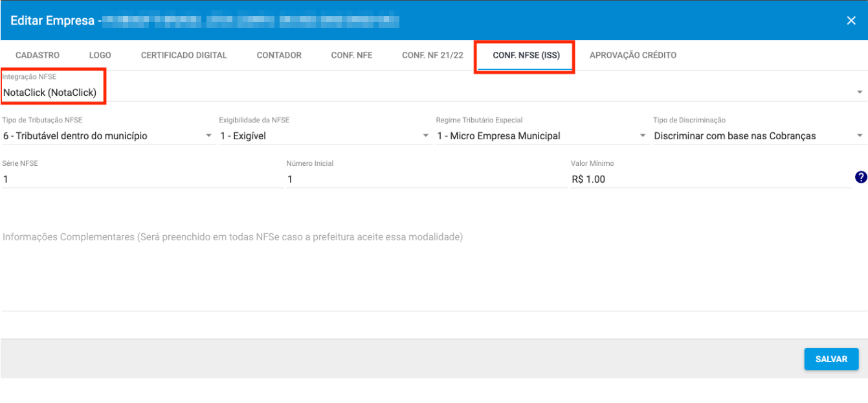This screenshot has height=403, width=868.
Task: Open the Conf. NF 21/22 tab
Action: tap(432, 56)
